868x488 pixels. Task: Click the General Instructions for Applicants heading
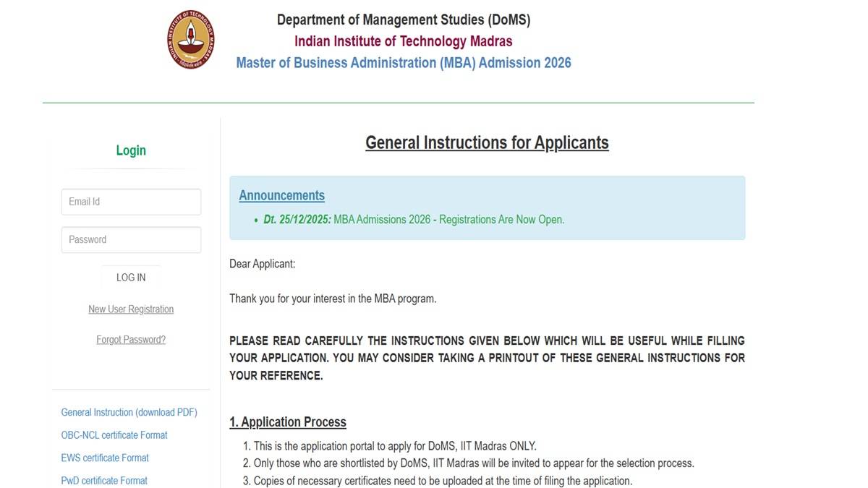coord(487,142)
